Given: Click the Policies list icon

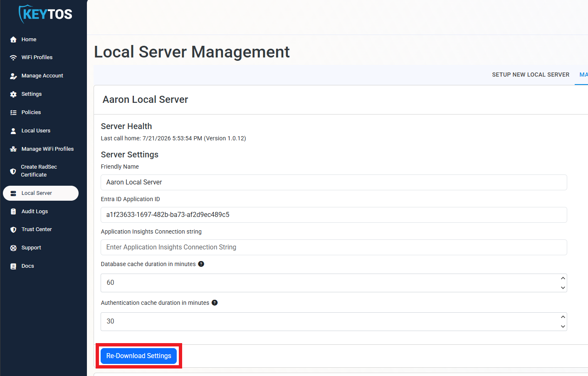Looking at the screenshot, I should tap(13, 112).
